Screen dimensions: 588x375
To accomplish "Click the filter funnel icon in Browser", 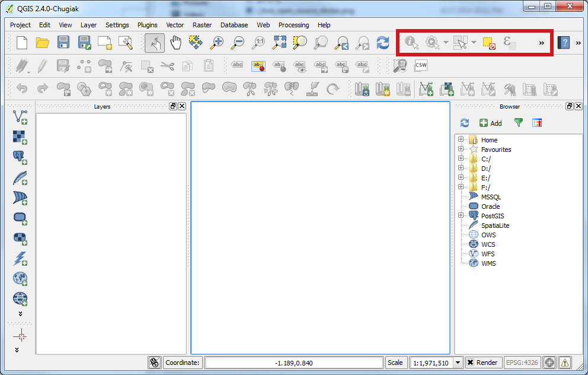I will click(519, 123).
